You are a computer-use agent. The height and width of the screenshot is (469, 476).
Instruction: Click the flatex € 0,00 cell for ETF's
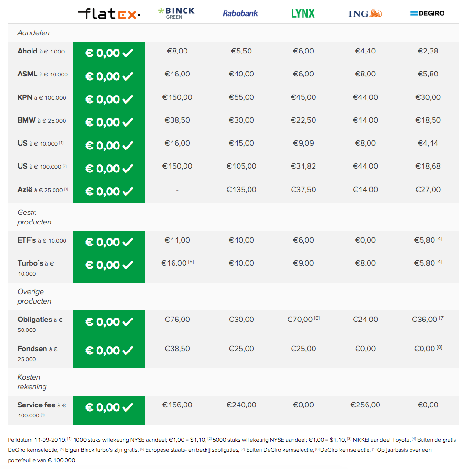pyautogui.click(x=109, y=242)
